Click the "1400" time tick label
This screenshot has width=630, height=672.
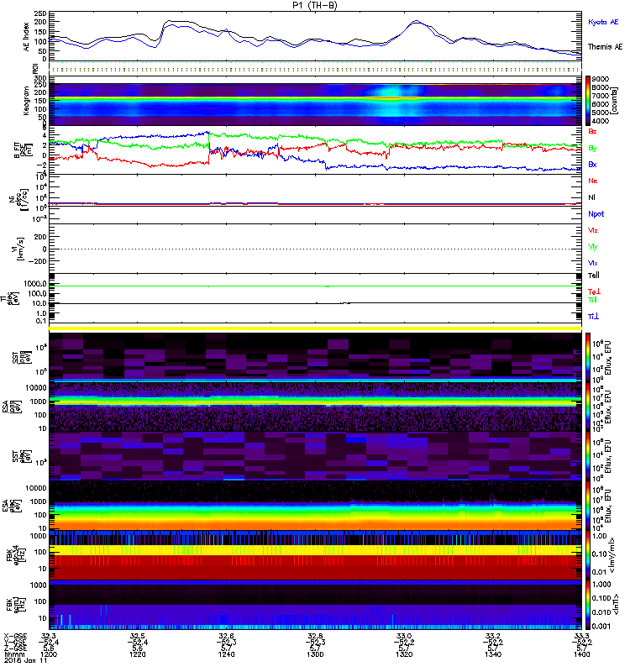pos(581,654)
